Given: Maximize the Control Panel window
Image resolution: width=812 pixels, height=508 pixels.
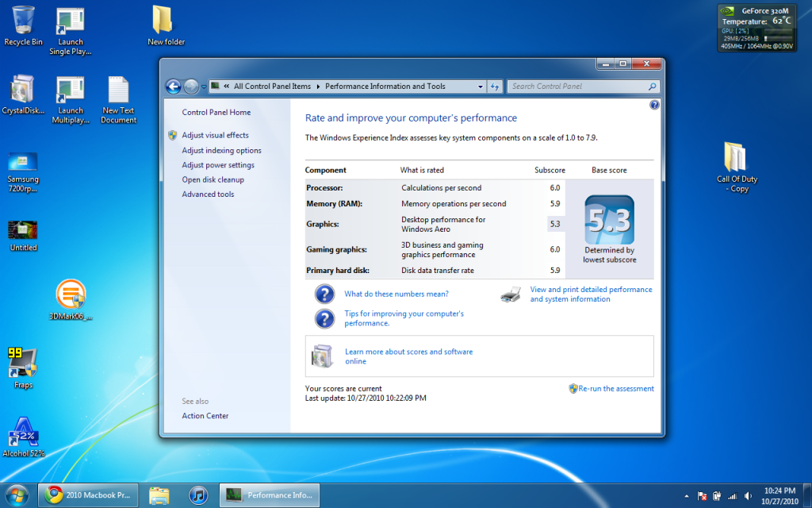Looking at the screenshot, I should (623, 63).
